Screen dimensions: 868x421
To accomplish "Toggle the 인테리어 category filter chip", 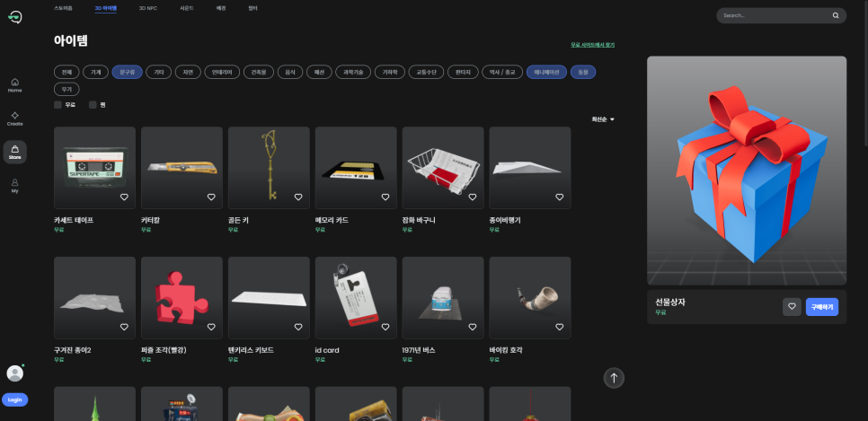I will pos(222,72).
